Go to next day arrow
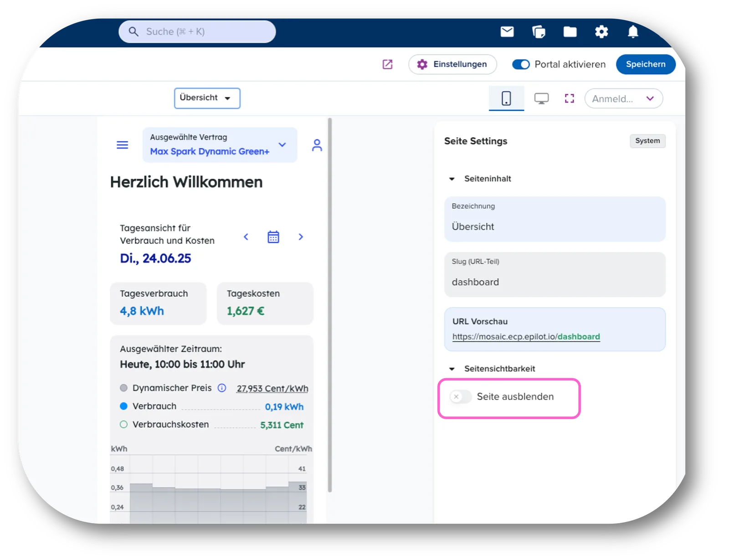This screenshot has height=560, width=729. tap(301, 237)
